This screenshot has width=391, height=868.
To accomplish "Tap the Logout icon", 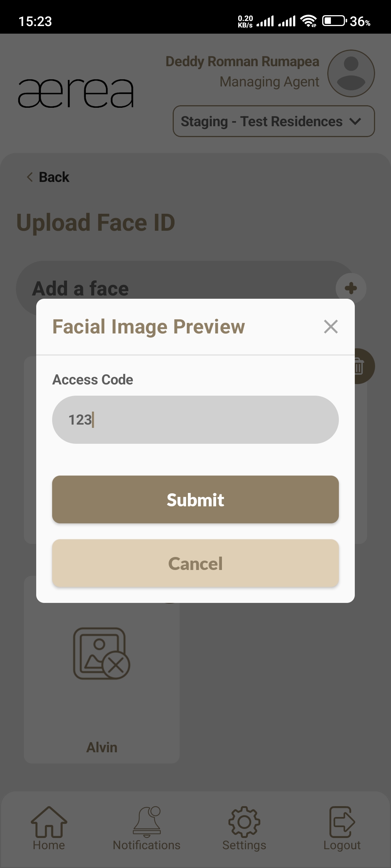I will tap(342, 828).
